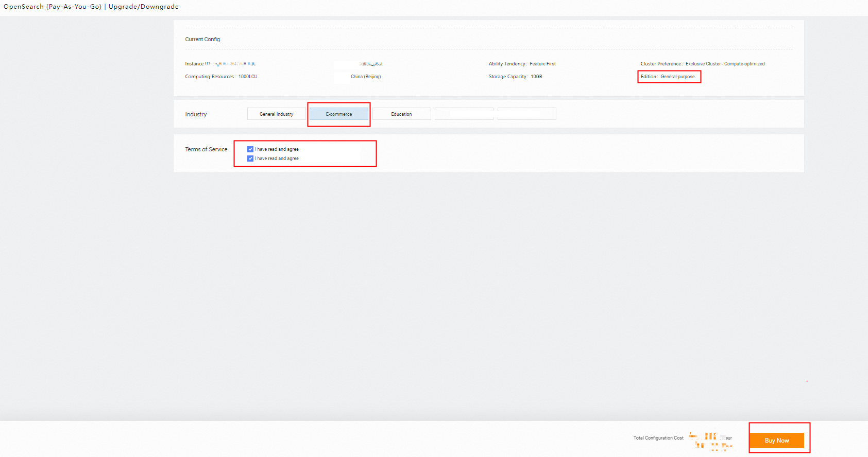Click the 'Edition: General-purpose' text
The height and width of the screenshot is (457, 868).
coord(668,77)
